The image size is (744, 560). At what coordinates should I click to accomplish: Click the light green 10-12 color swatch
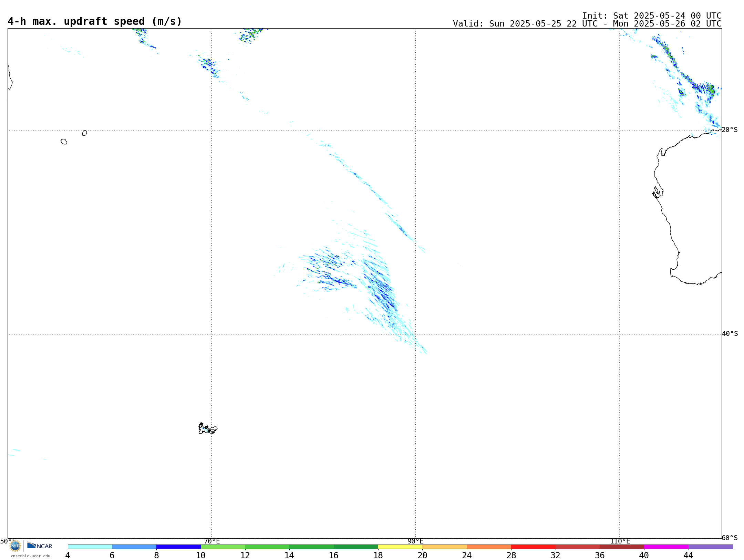click(x=223, y=547)
